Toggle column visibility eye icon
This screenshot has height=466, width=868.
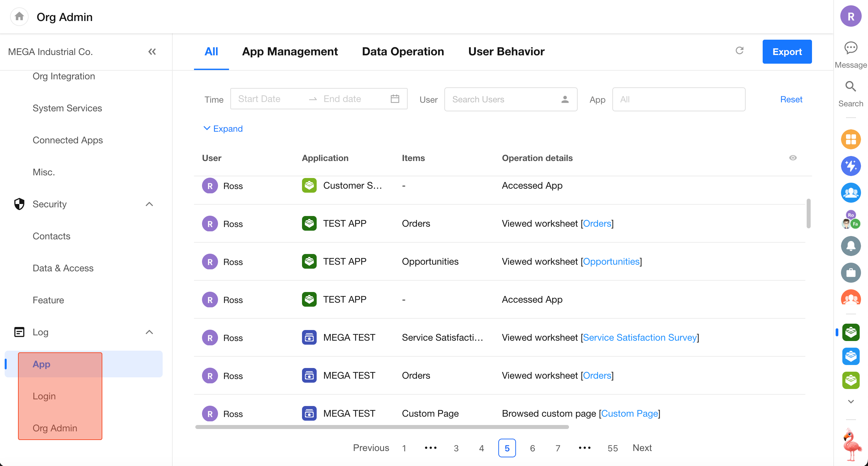(x=793, y=158)
